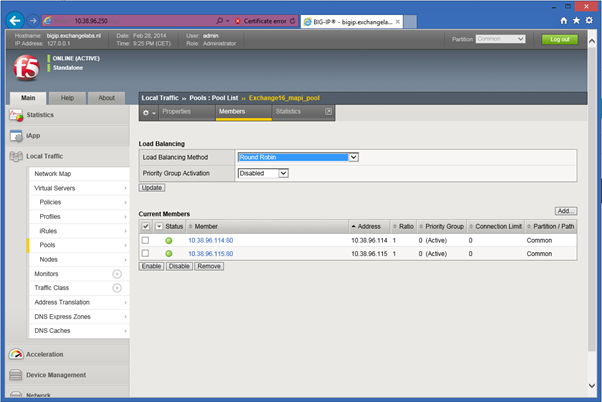Open the Statistics section icon in sidebar
The image size is (602, 402).
tap(17, 116)
